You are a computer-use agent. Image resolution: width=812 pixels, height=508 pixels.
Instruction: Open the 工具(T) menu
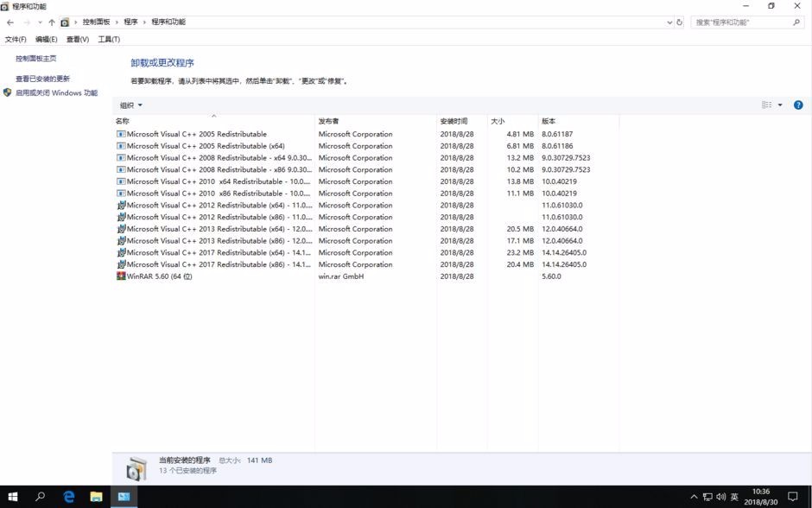[109, 40]
